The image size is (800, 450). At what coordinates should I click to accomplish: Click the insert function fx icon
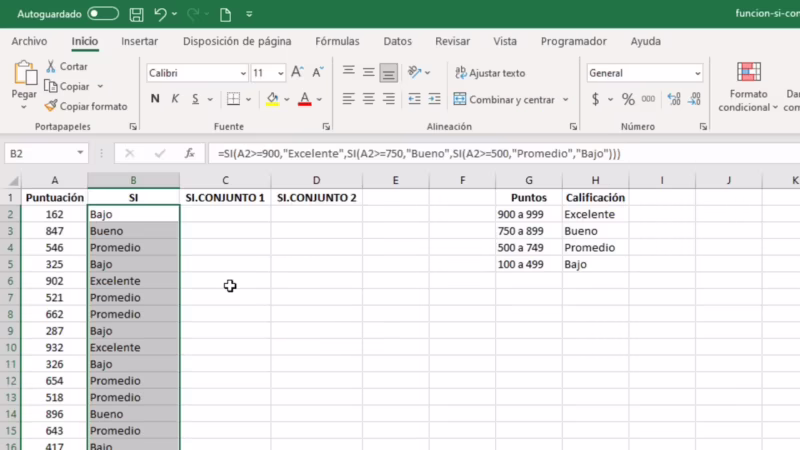click(189, 153)
